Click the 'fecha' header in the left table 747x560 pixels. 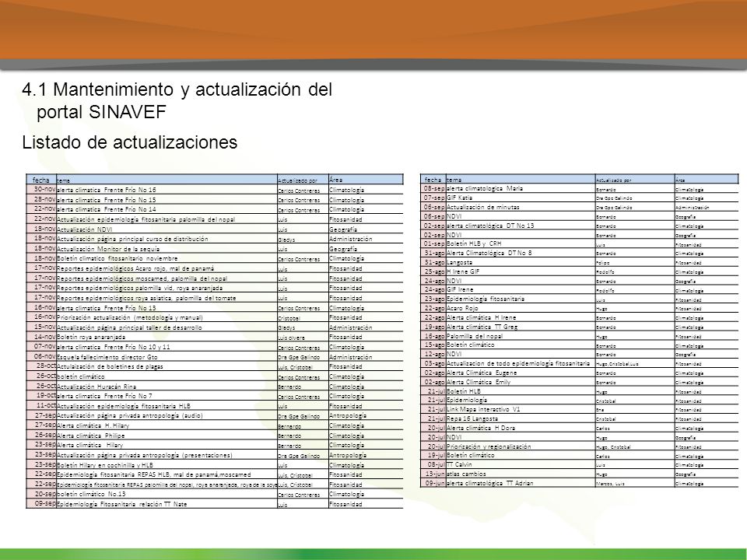41,180
